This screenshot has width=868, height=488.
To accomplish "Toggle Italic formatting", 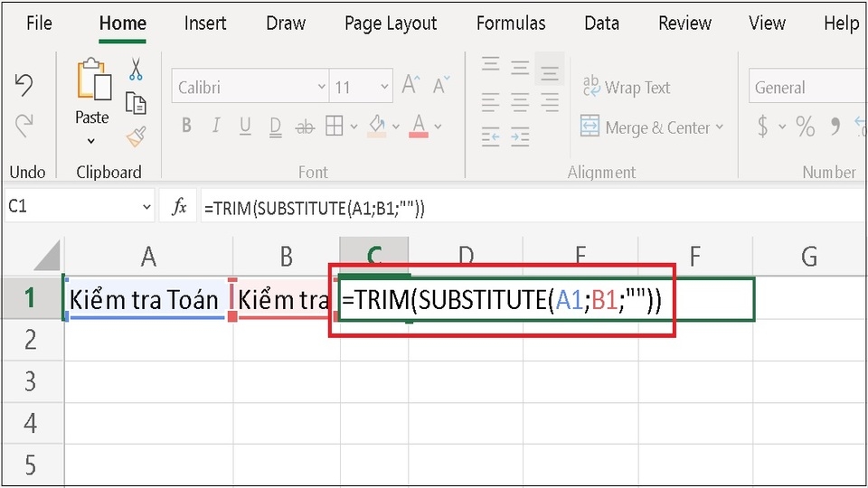I will coord(216,126).
